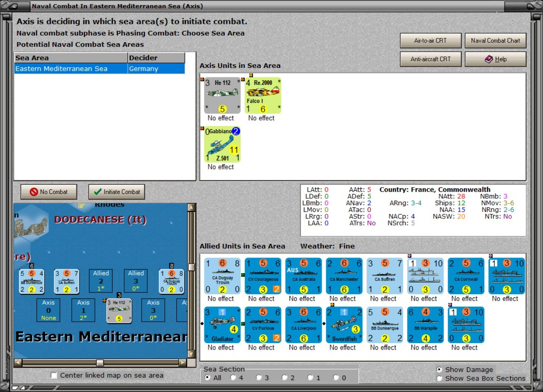Select the He 112 fighter in Axis units

coord(222,95)
